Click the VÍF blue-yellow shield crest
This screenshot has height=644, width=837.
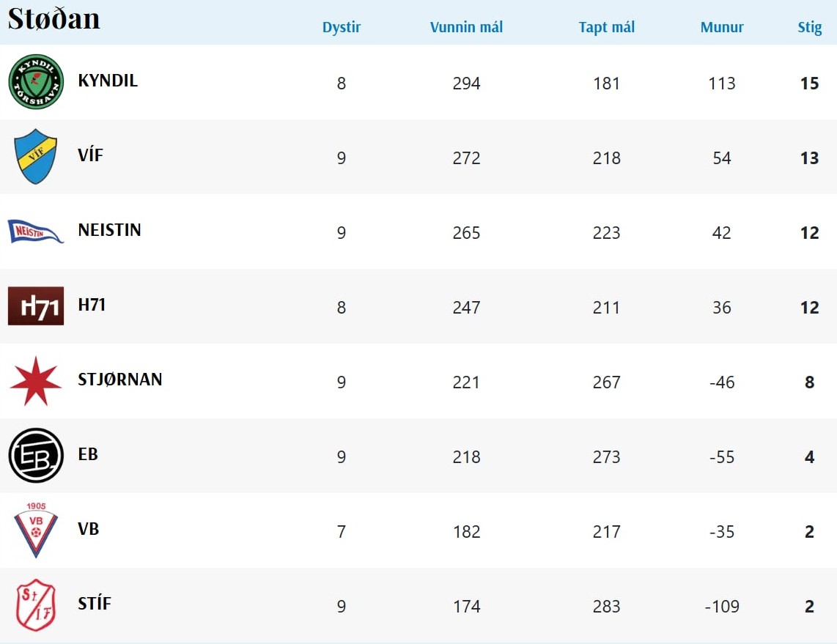point(36,156)
